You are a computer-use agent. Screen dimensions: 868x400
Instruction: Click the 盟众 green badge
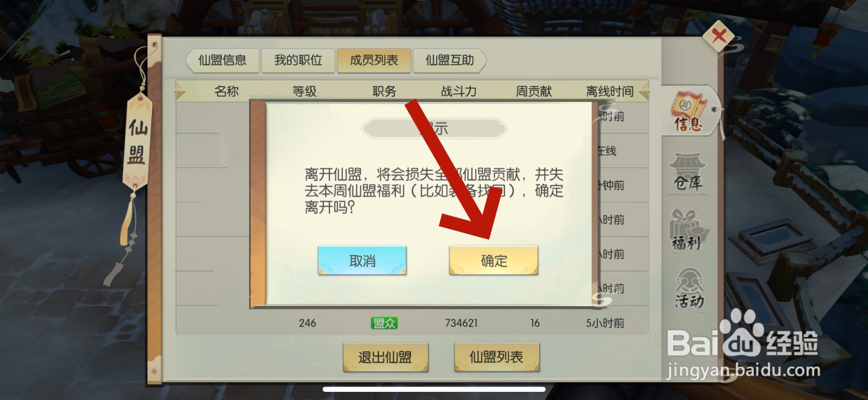pos(384,323)
